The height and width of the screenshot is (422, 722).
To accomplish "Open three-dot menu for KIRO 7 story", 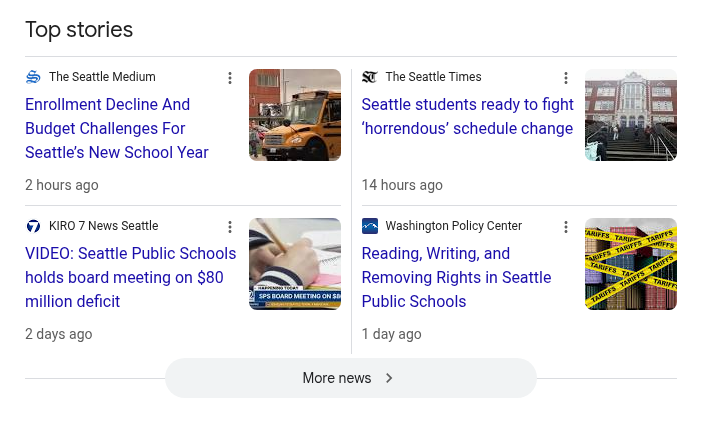I will pyautogui.click(x=230, y=227).
